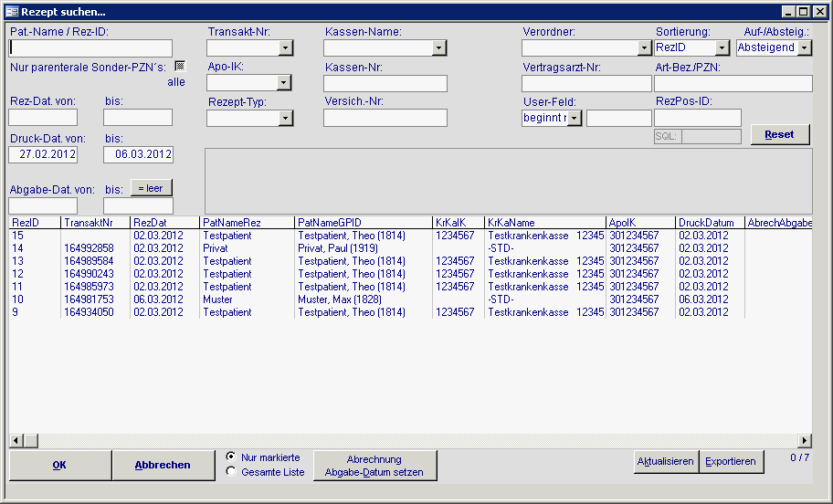Click the RezID column header
Screen dimensions: 833x504
35,223
